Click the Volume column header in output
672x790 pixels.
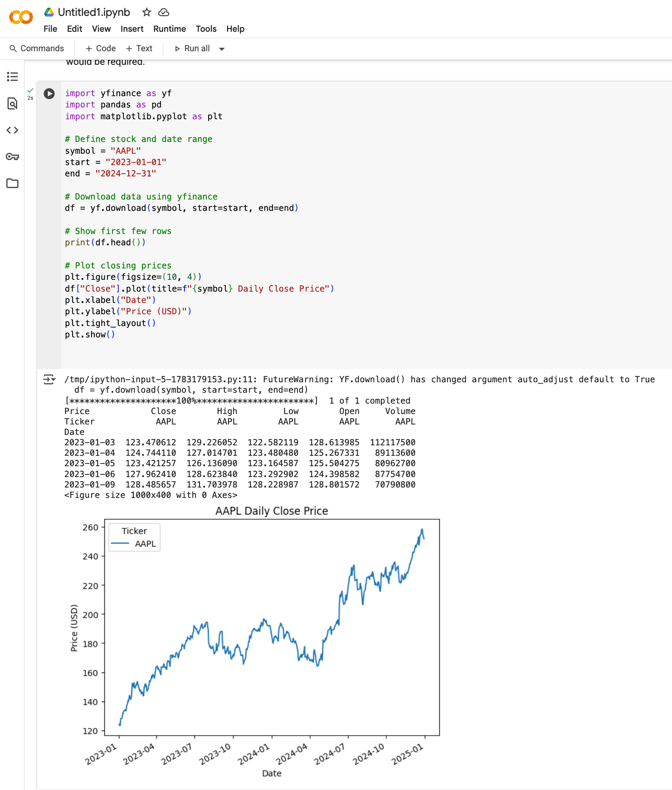[x=400, y=411]
